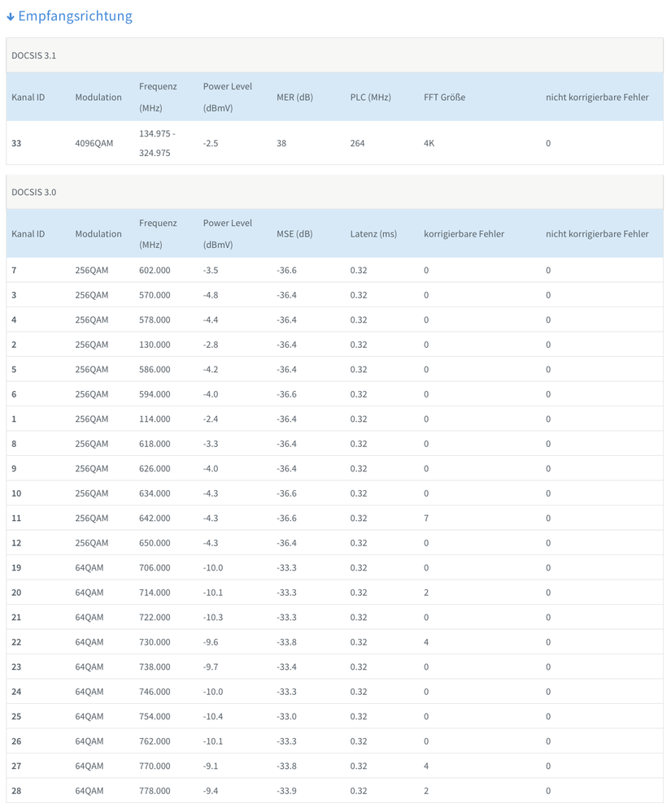The width and height of the screenshot is (671, 812).
Task: Click frequency 730.000 cell
Action: 155,643
